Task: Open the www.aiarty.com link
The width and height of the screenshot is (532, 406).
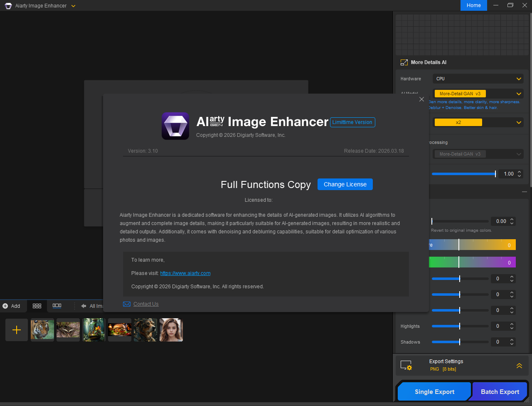Action: click(185, 273)
